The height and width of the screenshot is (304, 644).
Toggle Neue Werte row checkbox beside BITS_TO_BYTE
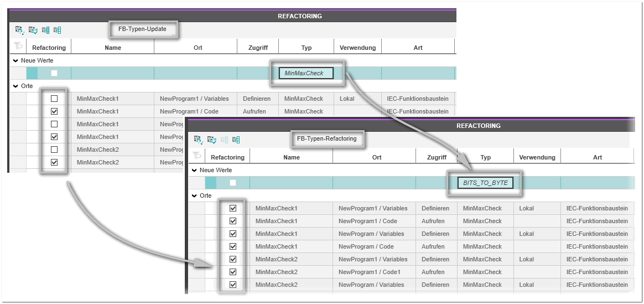pyautogui.click(x=233, y=183)
